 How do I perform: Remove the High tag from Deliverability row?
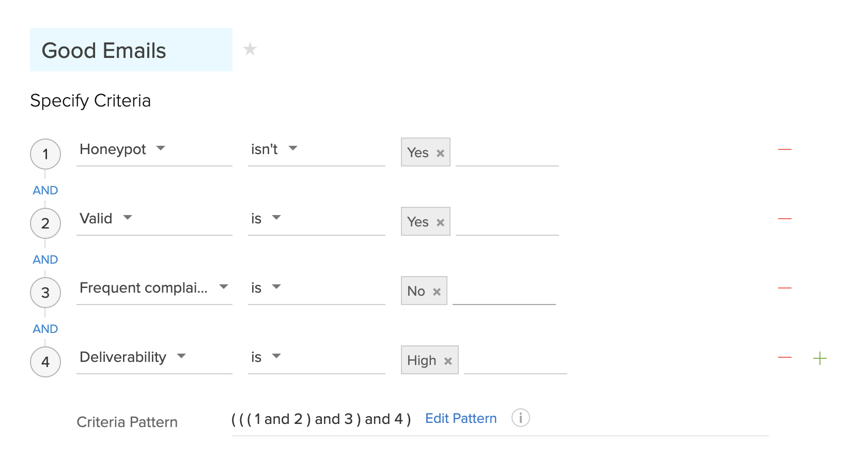pyautogui.click(x=448, y=361)
